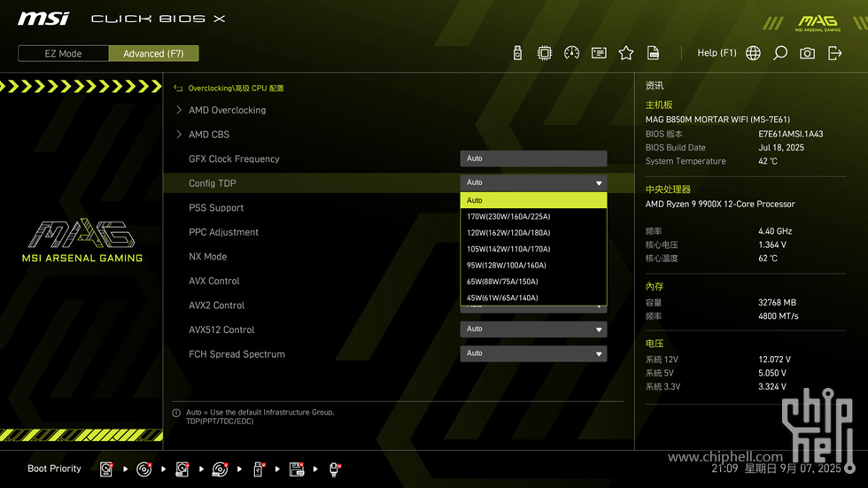Choose 95W(128W/100A/160A) TDP option
Screen dimensions: 868x488
click(533, 266)
